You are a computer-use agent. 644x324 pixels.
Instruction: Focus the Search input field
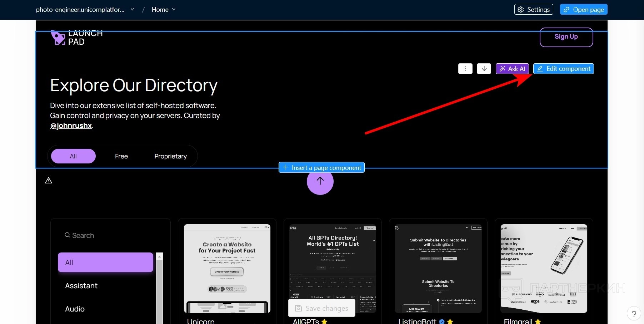(110, 235)
